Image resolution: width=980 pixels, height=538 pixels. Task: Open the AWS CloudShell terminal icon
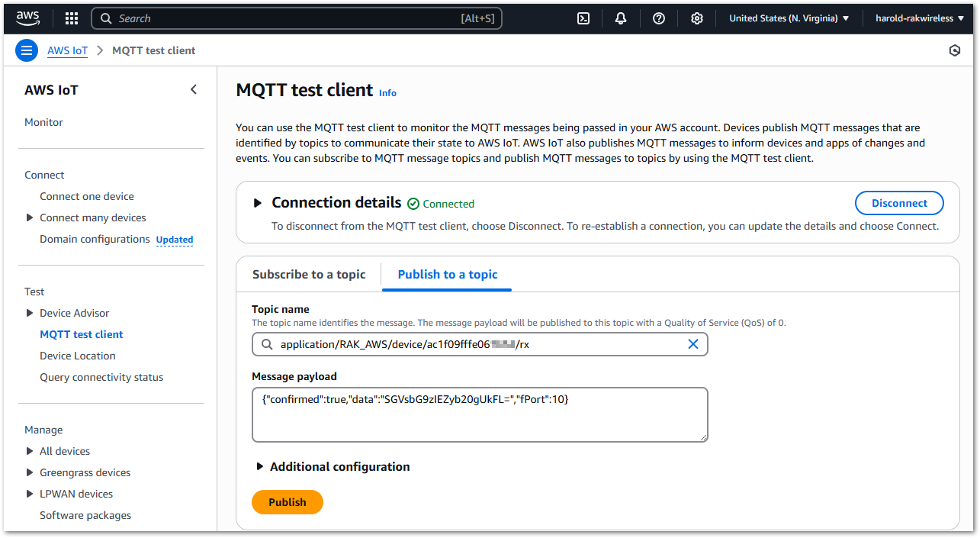pos(583,18)
